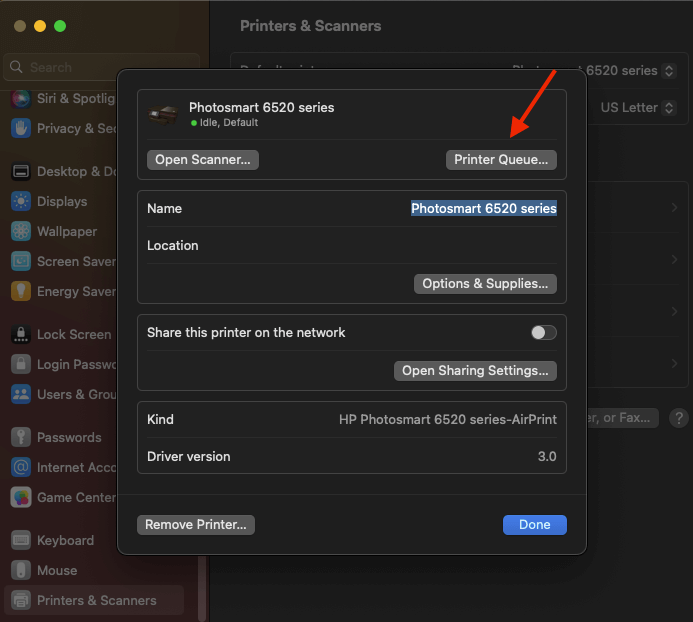
Task: Select the Wallpaper sidebar icon
Action: (21, 231)
